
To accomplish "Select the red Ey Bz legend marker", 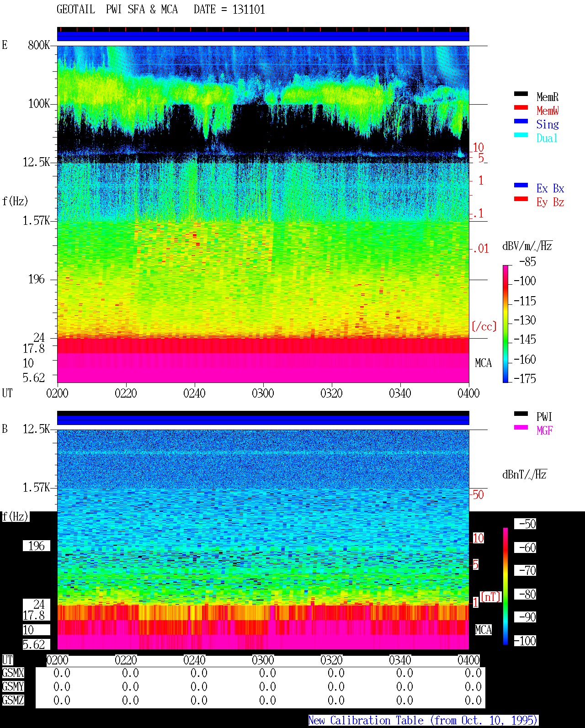I will (521, 199).
